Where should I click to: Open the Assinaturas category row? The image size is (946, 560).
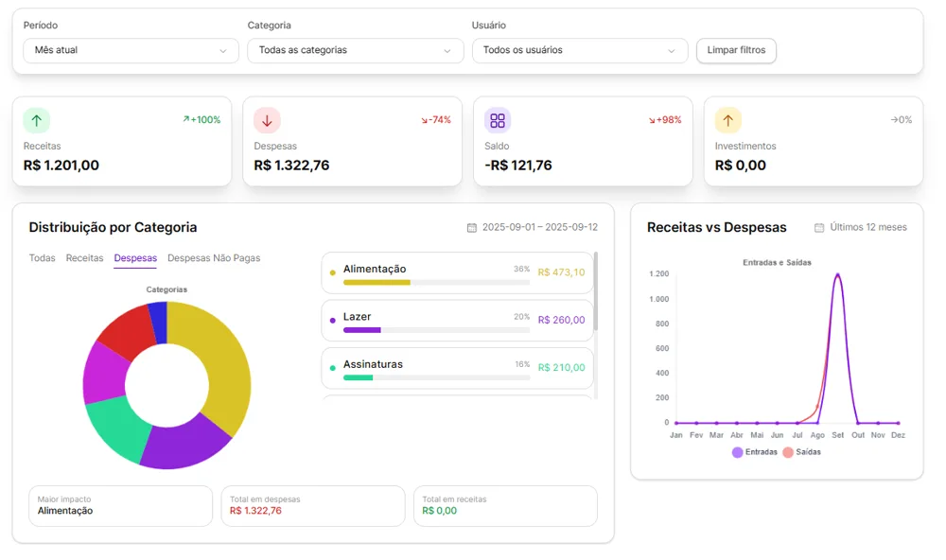point(457,368)
